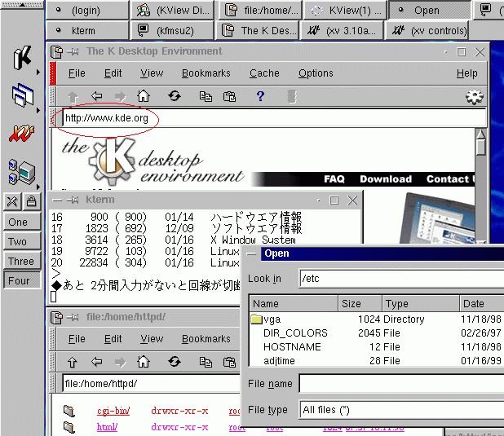This screenshot has width=504, height=436.
Task: Click the Stop traffic light icon
Action: (291, 96)
